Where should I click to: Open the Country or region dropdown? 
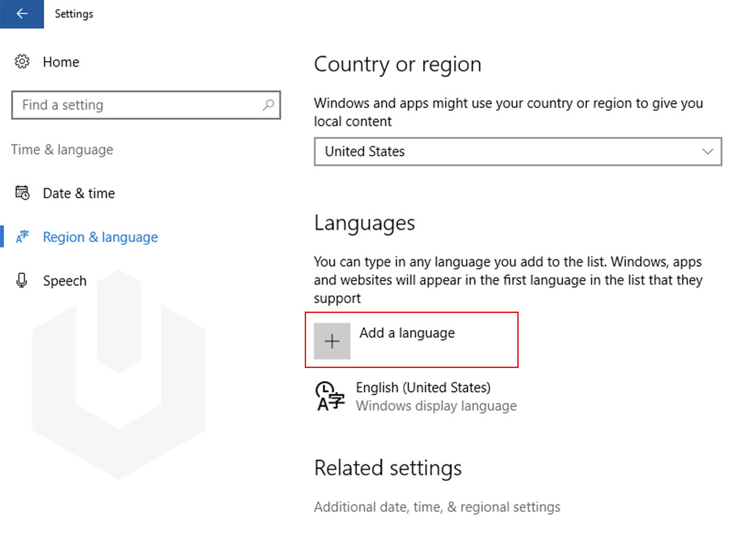coord(518,152)
